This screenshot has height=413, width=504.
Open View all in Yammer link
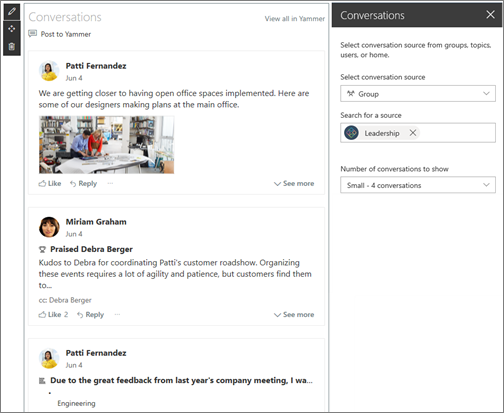(295, 19)
